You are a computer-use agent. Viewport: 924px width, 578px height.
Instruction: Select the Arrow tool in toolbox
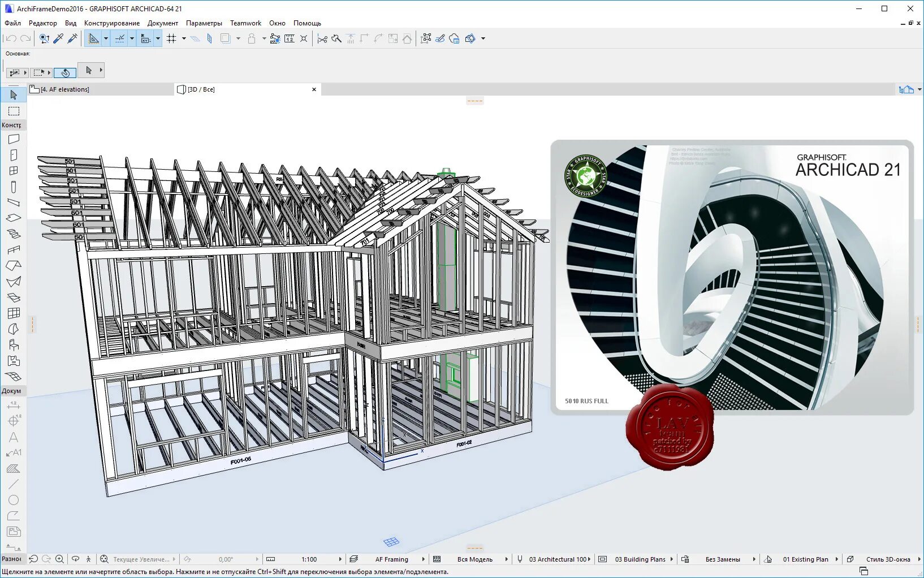pos(14,95)
